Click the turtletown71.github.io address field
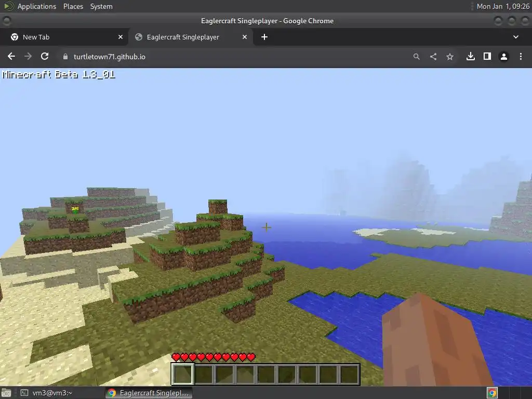The image size is (532, 399). click(x=109, y=57)
